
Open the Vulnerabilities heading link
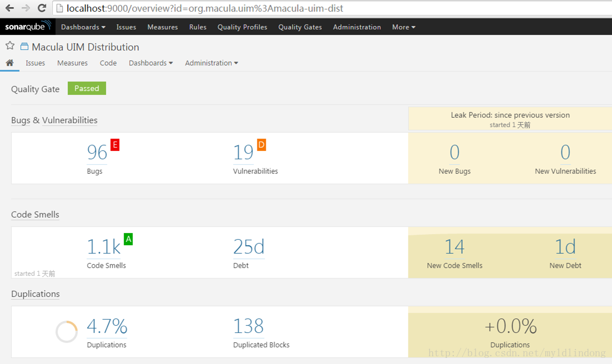click(70, 120)
